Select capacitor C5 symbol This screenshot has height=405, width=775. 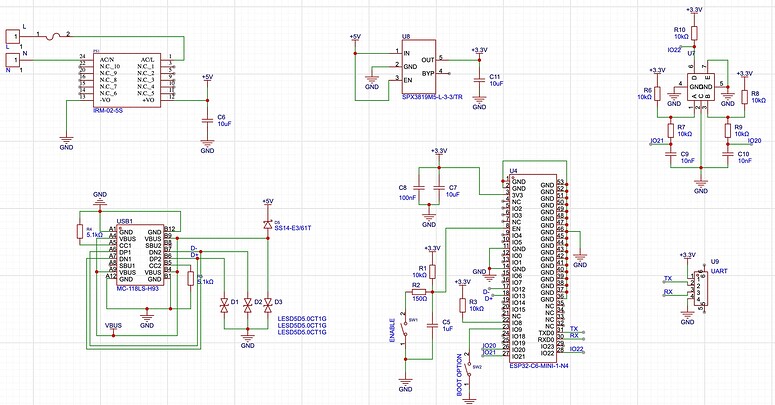click(x=432, y=325)
